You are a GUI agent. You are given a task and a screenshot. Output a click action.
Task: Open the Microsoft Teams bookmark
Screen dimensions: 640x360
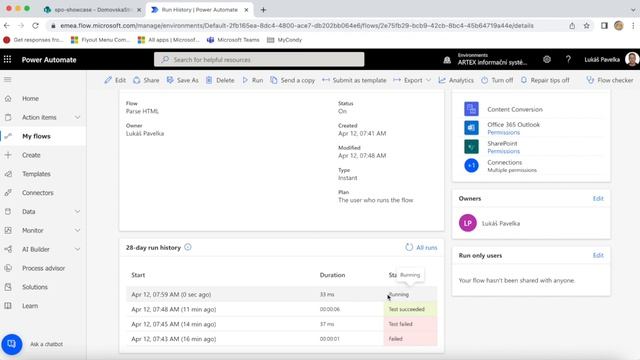pyautogui.click(x=233, y=40)
